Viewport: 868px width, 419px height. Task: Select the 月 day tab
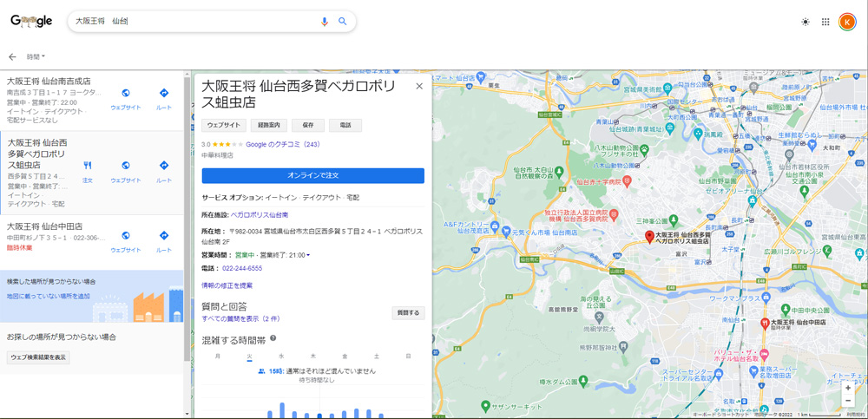(218, 357)
